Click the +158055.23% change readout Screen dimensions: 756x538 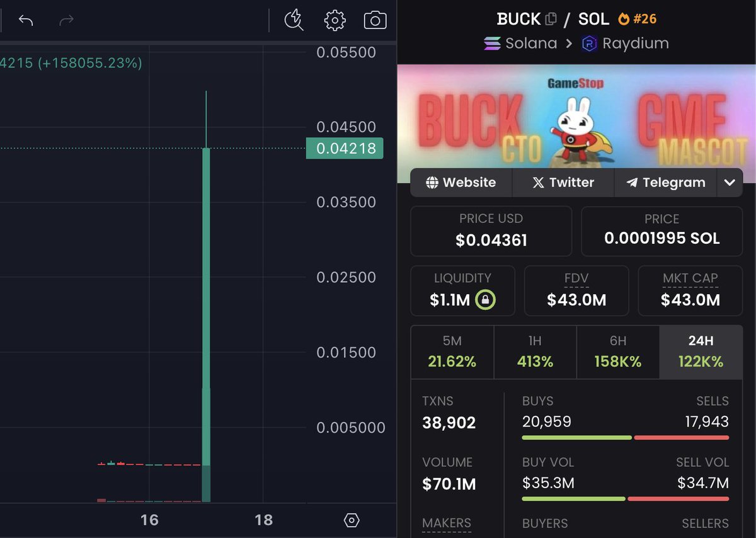(x=89, y=63)
